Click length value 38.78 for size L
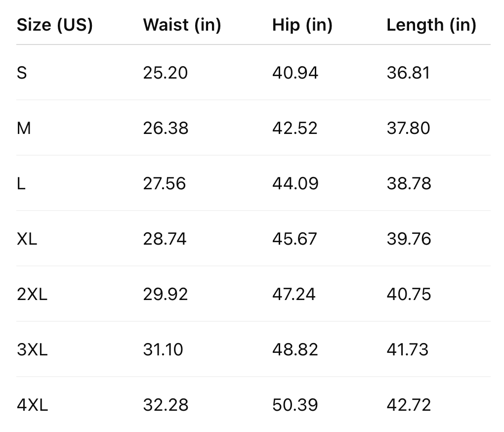 [409, 184]
